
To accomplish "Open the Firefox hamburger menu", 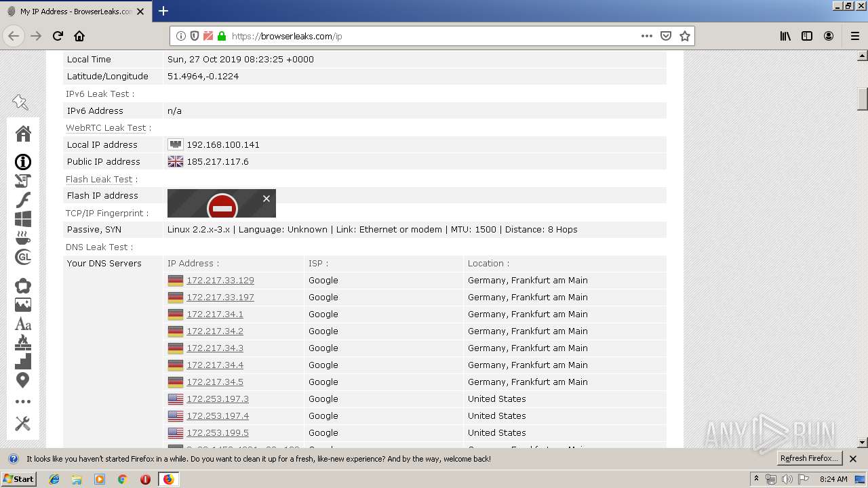I will (855, 36).
